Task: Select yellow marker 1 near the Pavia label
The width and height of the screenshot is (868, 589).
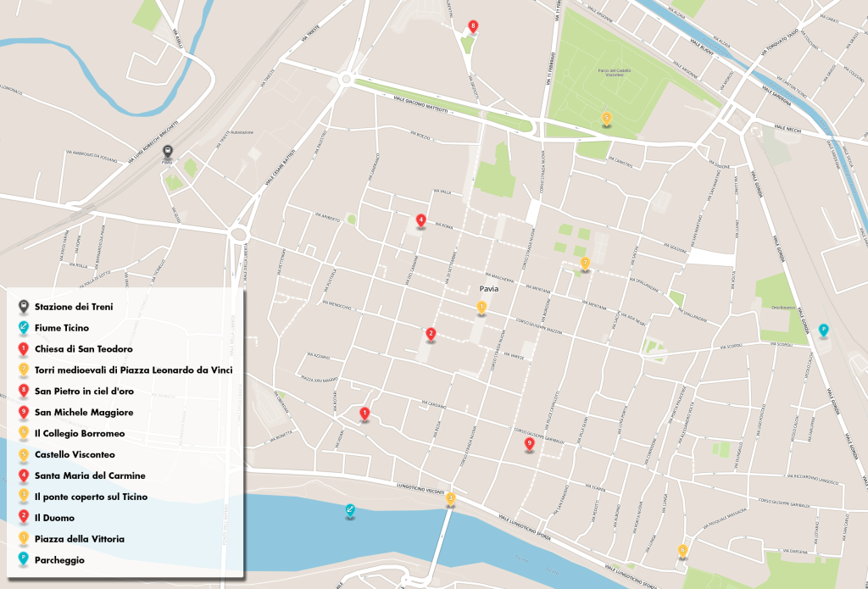Action: tap(481, 307)
